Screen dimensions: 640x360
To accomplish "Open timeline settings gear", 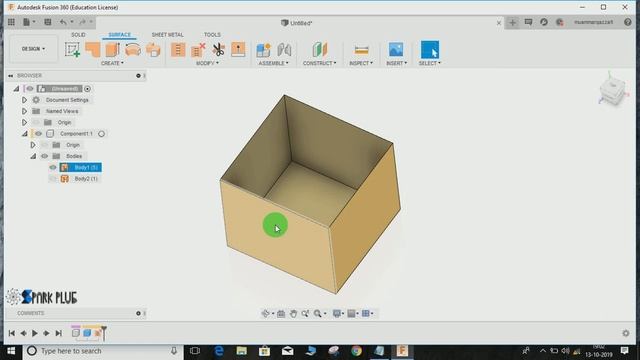I will (x=626, y=333).
